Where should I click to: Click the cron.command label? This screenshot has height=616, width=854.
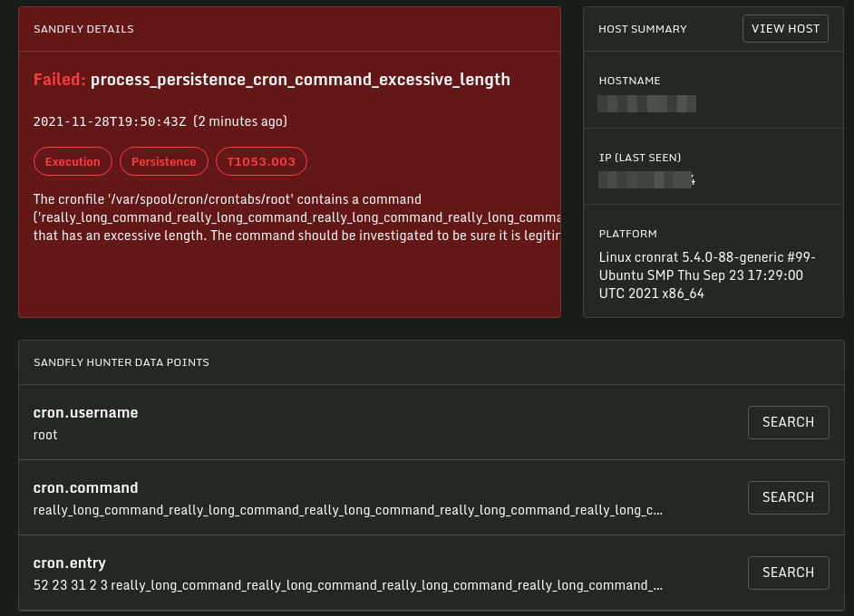click(85, 487)
